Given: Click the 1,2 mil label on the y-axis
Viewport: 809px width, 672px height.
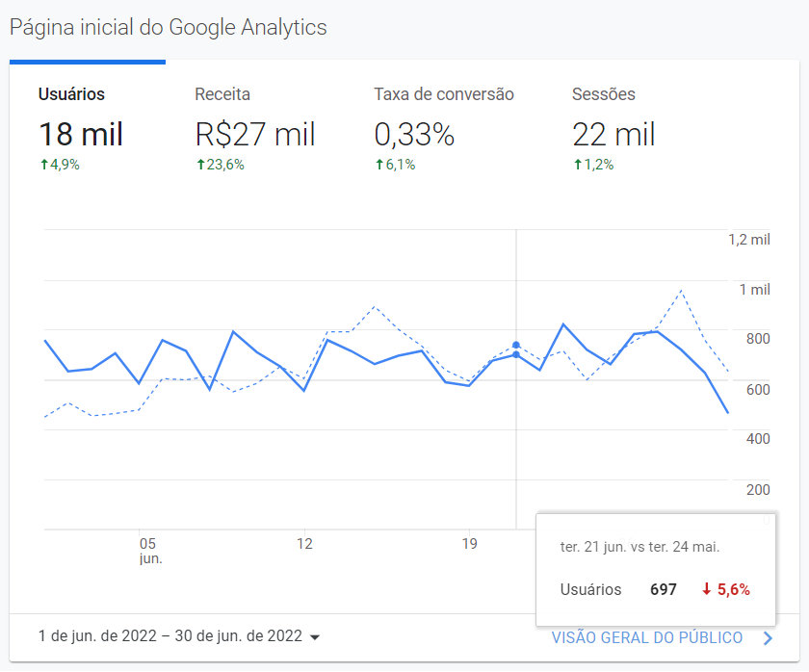Looking at the screenshot, I should 748,239.
